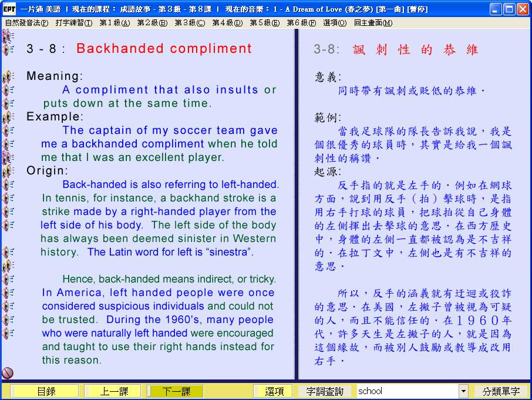Open the 打字練習(T) typing practice menu
Image resolution: width=532 pixels, height=400 pixels.
tap(74, 23)
